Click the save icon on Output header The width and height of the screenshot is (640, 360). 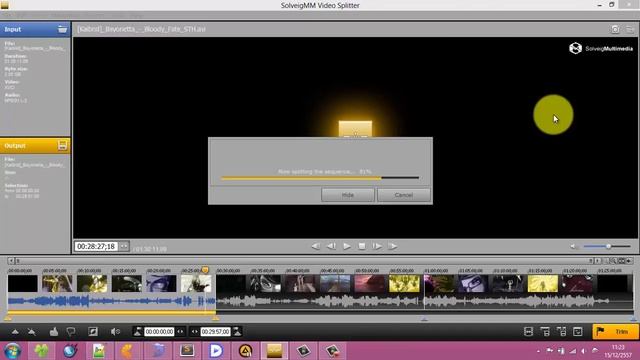pos(62,145)
